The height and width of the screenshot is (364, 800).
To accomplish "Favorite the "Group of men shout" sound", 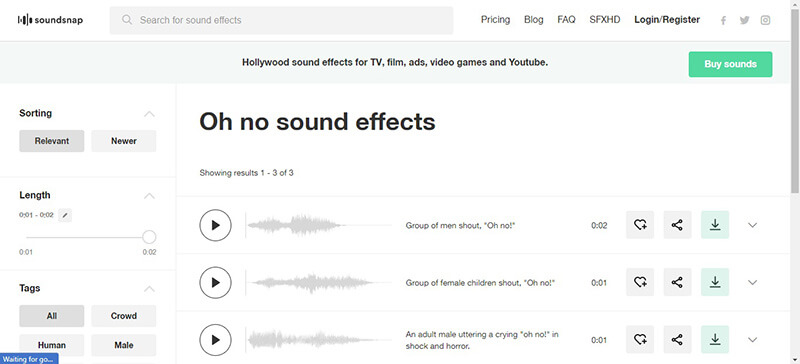I will point(640,225).
